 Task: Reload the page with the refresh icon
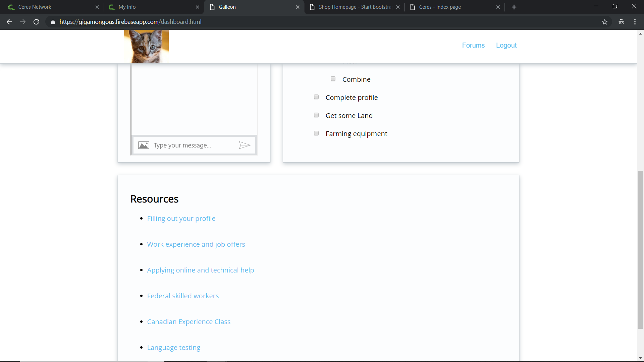tap(36, 22)
